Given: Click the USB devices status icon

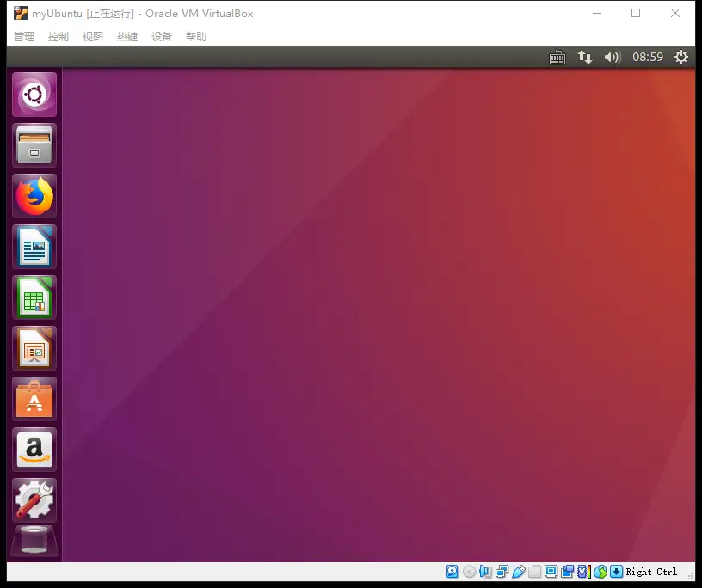Looking at the screenshot, I should (519, 572).
